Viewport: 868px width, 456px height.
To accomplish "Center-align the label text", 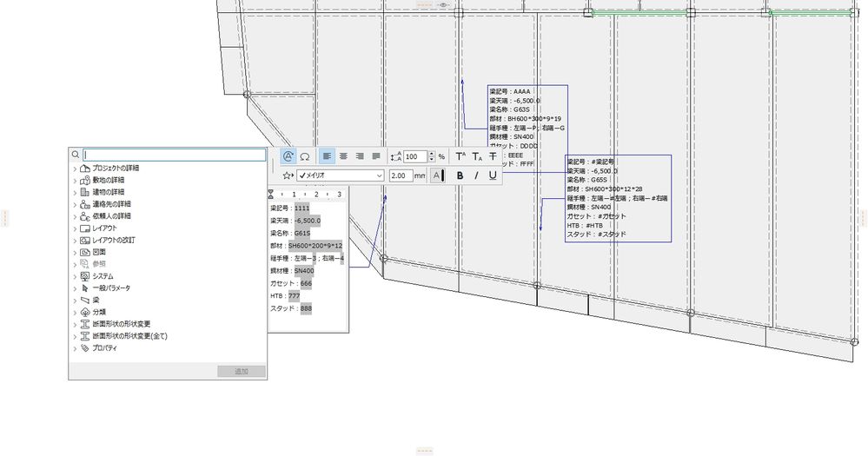I will click(343, 156).
